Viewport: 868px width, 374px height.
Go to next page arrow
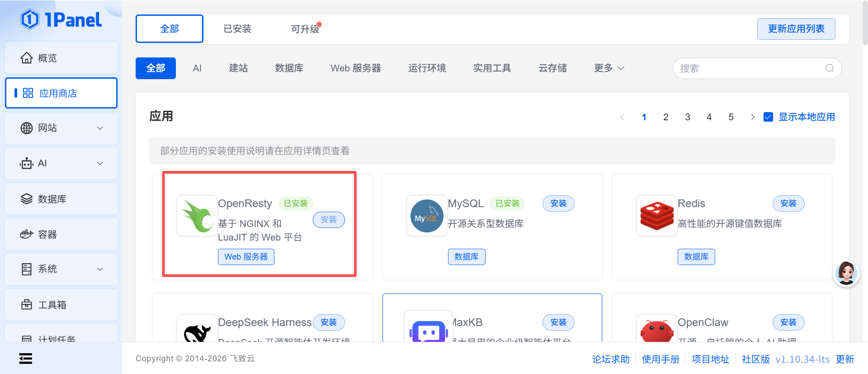click(x=753, y=117)
